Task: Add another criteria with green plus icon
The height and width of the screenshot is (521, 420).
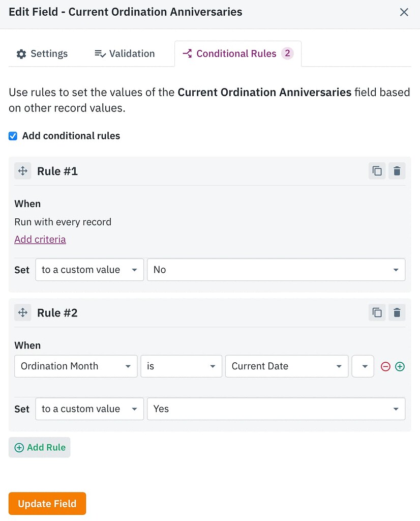Action: tap(400, 366)
